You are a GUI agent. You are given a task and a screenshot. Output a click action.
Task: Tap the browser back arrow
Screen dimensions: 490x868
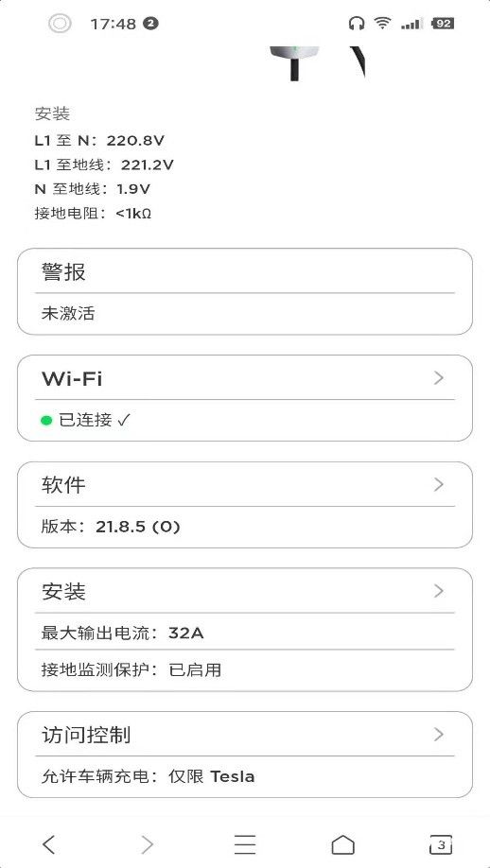49,844
